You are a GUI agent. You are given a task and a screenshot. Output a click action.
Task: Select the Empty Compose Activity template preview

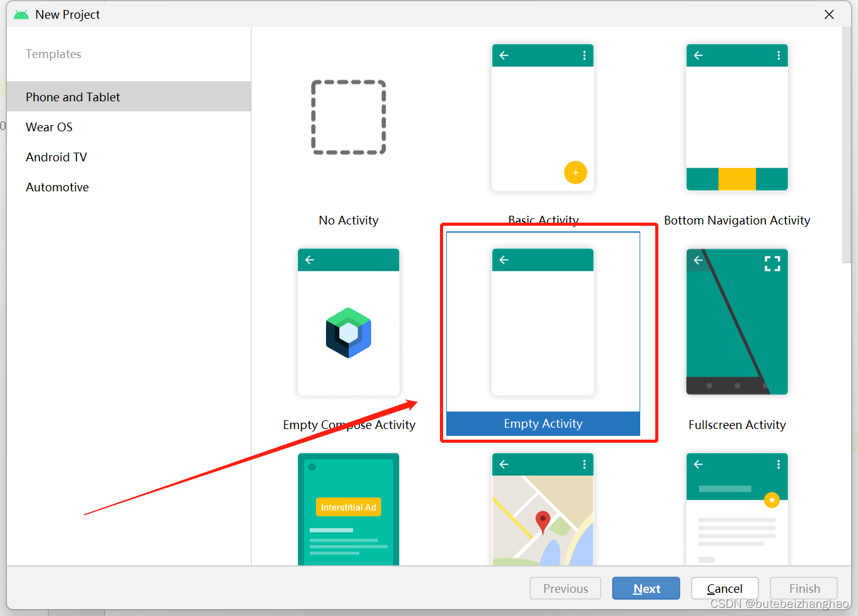coord(349,322)
